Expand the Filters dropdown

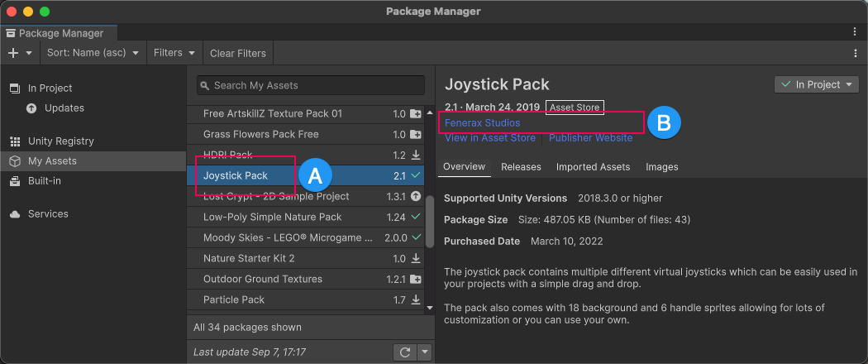tap(174, 53)
